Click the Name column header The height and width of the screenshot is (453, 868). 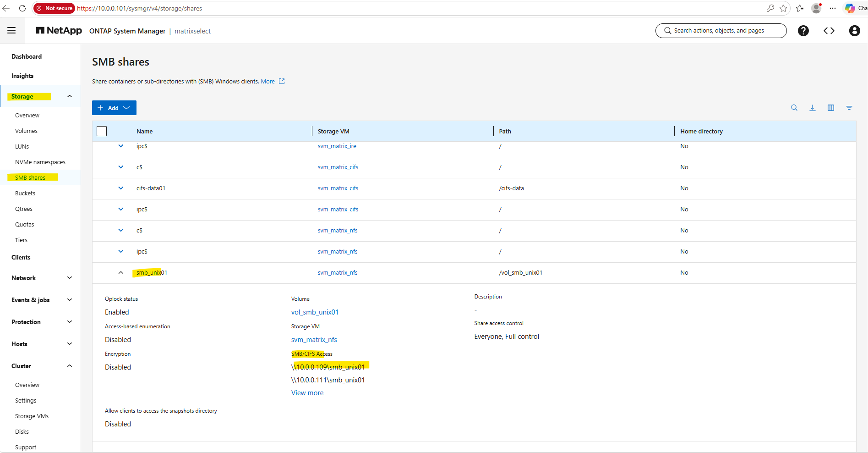145,131
